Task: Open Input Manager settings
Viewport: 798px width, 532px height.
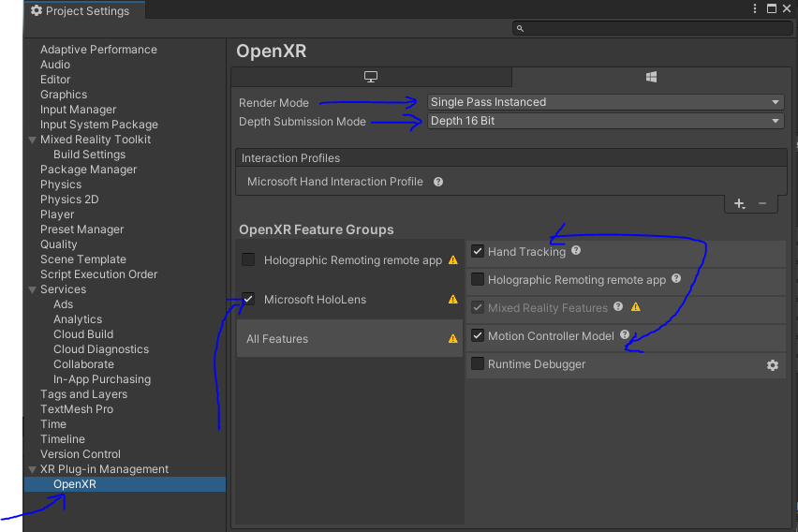Action: pos(78,110)
